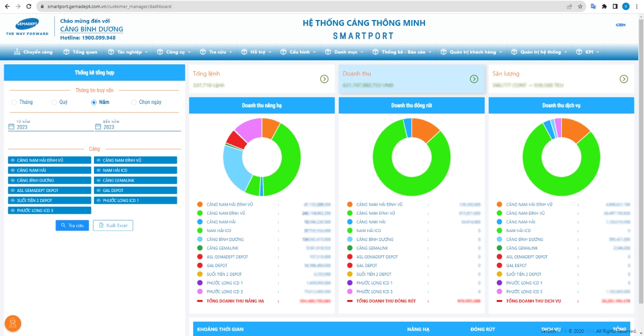Screen dimensions: 644x336
Task: Toggle CẢNG NAM HẢI port chip
Action: pyautogui.click(x=50, y=170)
